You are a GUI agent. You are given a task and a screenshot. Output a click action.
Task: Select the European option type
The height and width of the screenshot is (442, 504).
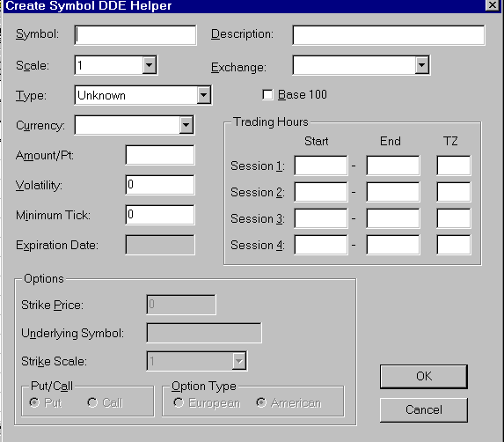click(179, 402)
